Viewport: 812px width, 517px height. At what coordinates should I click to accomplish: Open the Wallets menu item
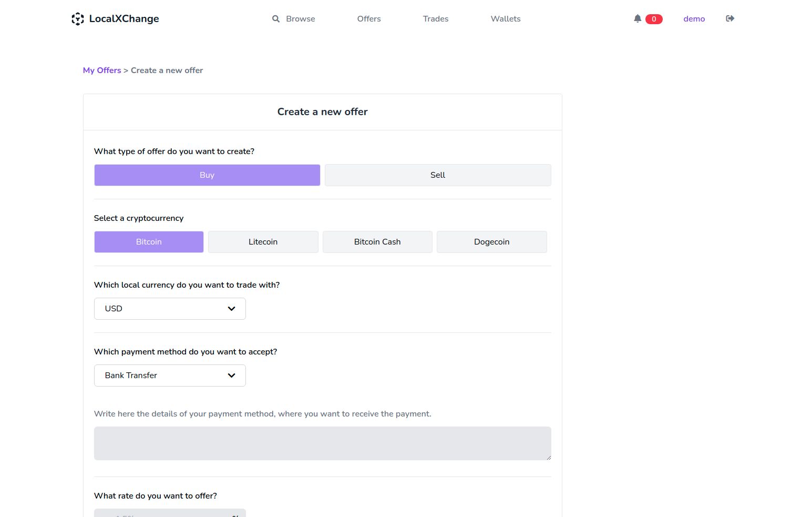[506, 19]
